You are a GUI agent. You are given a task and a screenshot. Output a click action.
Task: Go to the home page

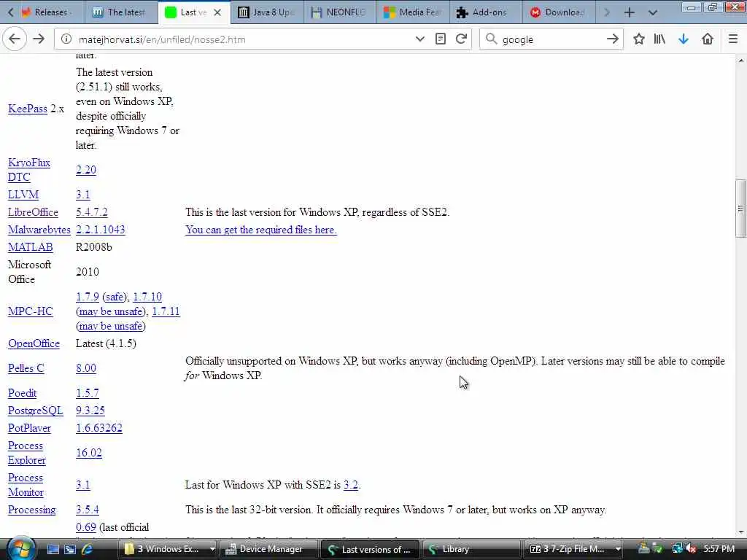click(x=708, y=39)
